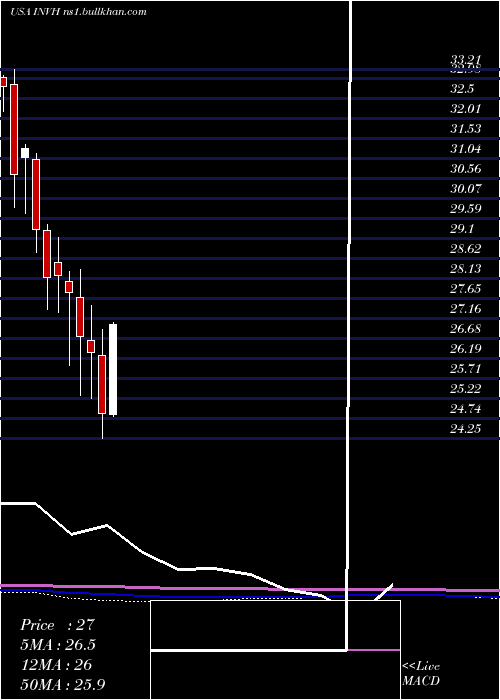Click the 25.71 price axis label

pos(466,369)
